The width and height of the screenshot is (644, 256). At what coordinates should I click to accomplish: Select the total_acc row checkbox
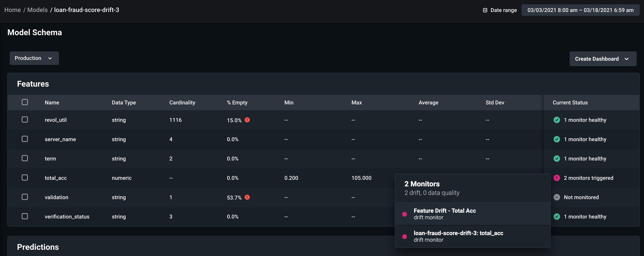point(25,178)
